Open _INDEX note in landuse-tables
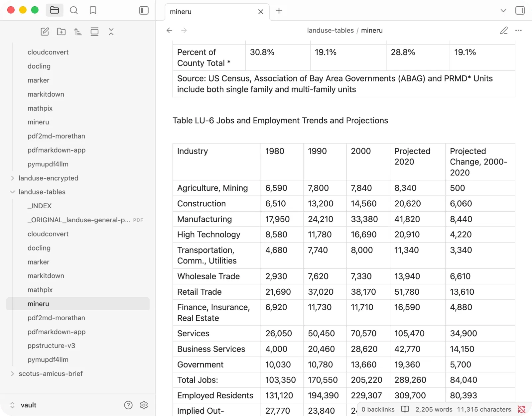 [39, 206]
